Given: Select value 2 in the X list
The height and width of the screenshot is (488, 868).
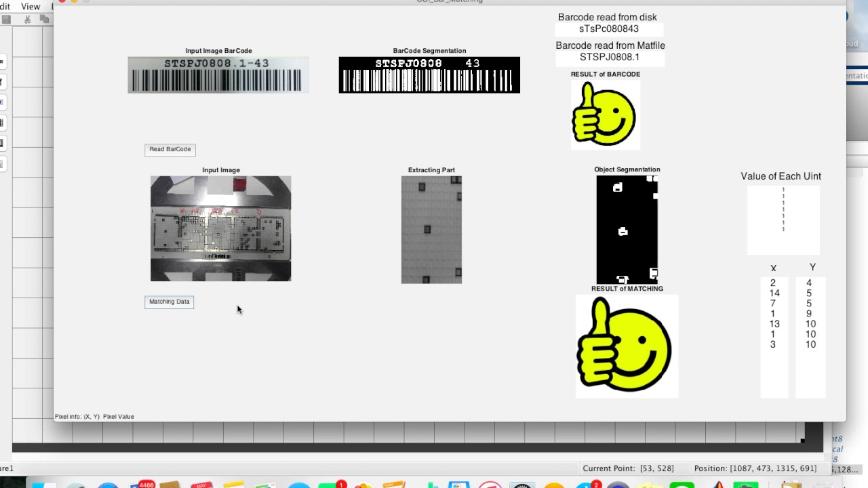Looking at the screenshot, I should (x=773, y=283).
